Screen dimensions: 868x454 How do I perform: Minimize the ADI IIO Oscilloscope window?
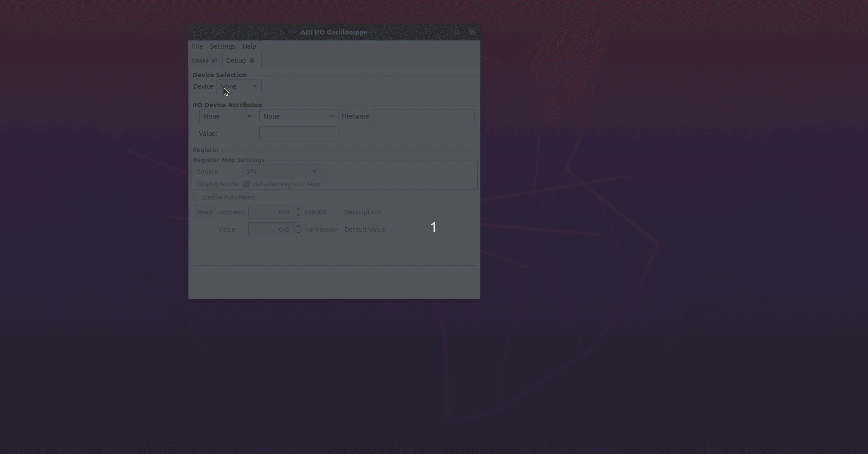click(x=441, y=32)
